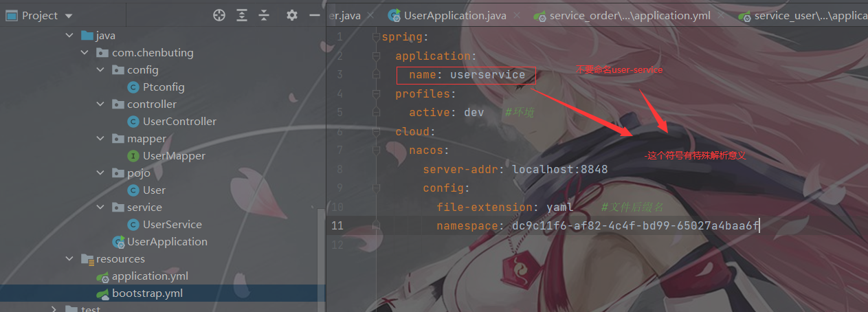
Task: Click the UserController class icon
Action: (x=133, y=122)
